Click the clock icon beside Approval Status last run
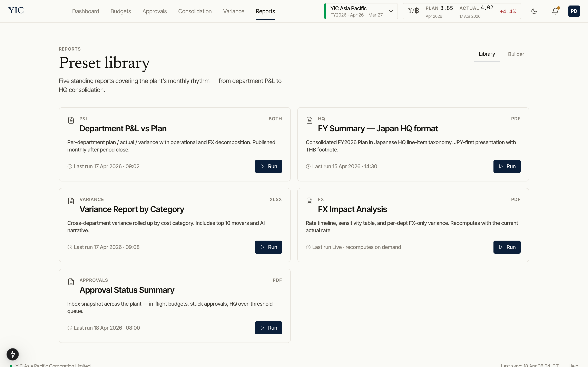588x367 pixels. click(x=70, y=328)
